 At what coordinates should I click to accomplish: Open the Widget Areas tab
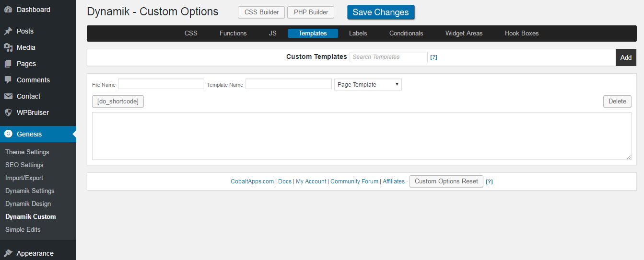click(x=464, y=33)
